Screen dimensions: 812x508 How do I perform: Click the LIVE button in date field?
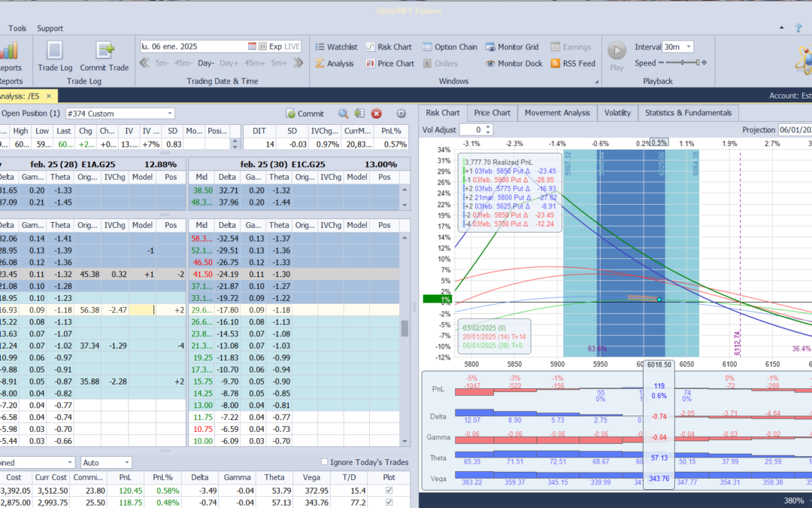click(x=292, y=47)
